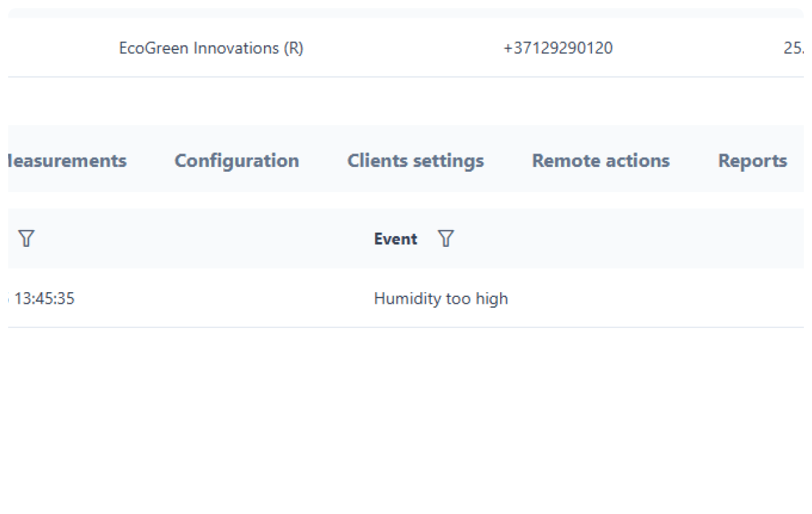Click the Event column header label

[x=395, y=239]
